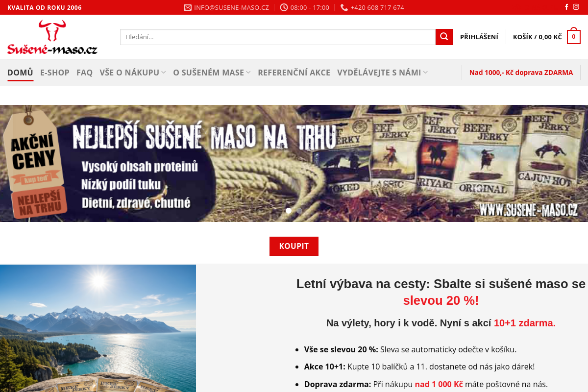Expand the O SUŠENÉM MASE chevron
The height and width of the screenshot is (392, 588).
[248, 73]
